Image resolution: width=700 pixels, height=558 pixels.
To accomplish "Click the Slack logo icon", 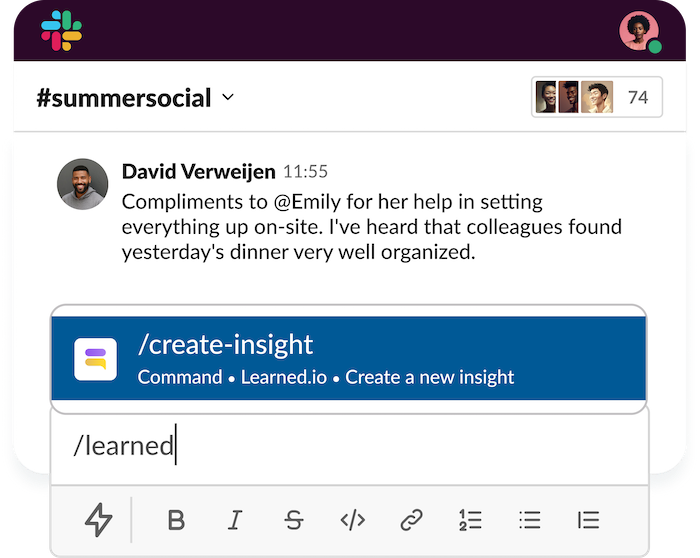I will (61, 30).
